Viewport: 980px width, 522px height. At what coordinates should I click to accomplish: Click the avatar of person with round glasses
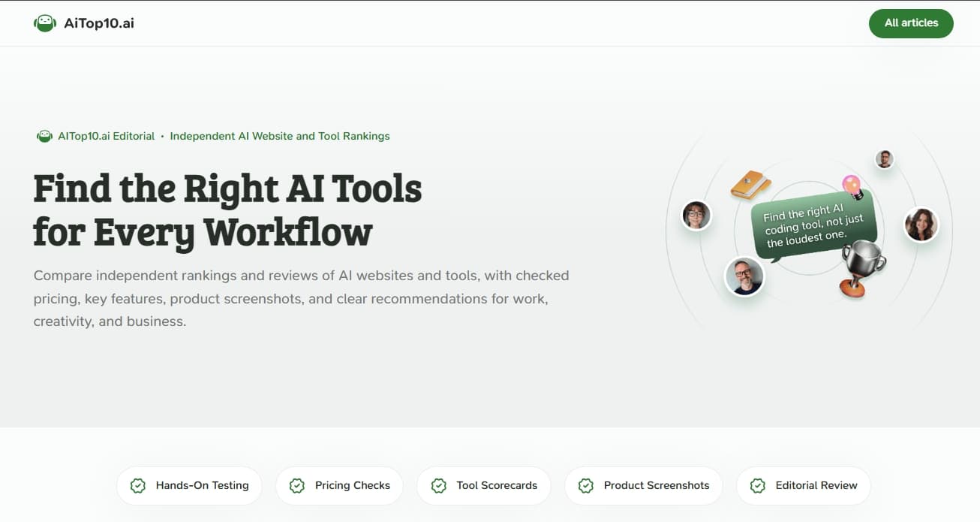click(696, 216)
